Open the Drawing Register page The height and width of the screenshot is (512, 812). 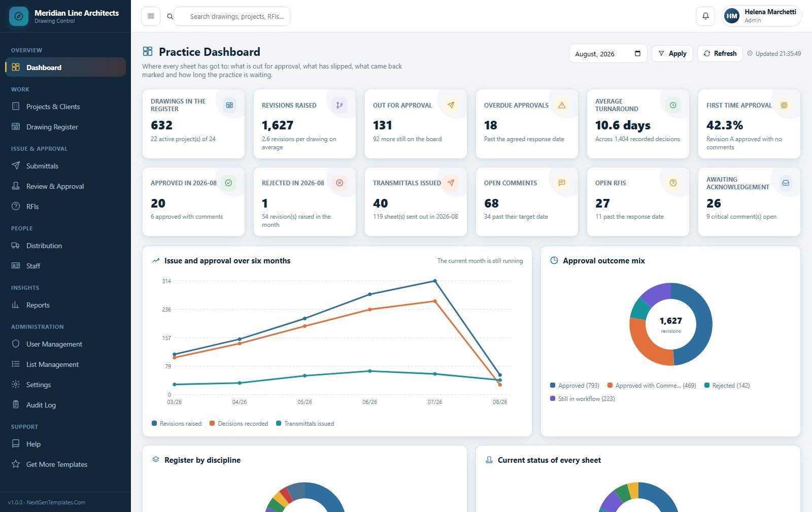click(x=65, y=127)
